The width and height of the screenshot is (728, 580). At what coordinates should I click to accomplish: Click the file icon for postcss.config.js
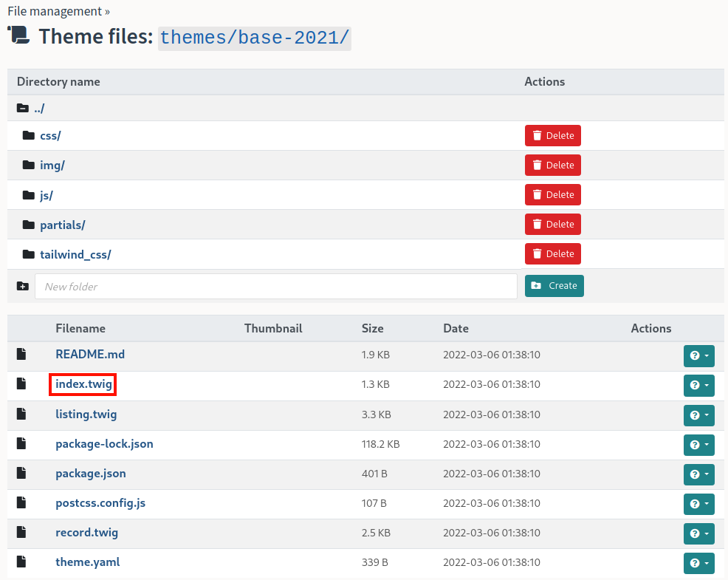pos(21,502)
